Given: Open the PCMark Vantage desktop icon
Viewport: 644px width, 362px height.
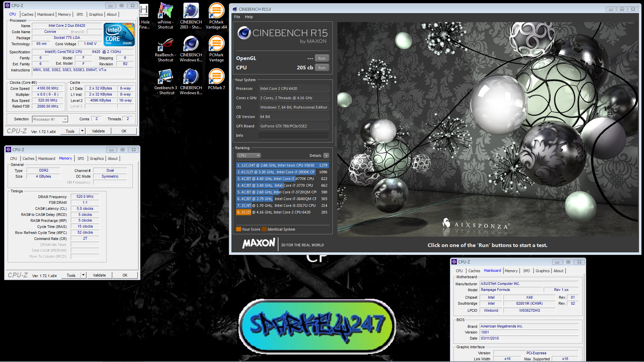Looking at the screenshot, I should 216,49.
